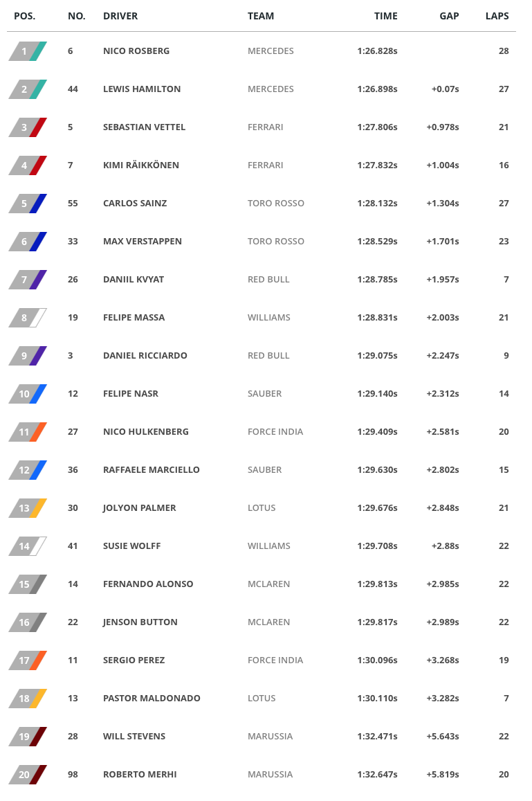The height and width of the screenshot is (801, 532).
Task: Click Felipe Nasr's position 10 badge
Action: tap(27, 394)
